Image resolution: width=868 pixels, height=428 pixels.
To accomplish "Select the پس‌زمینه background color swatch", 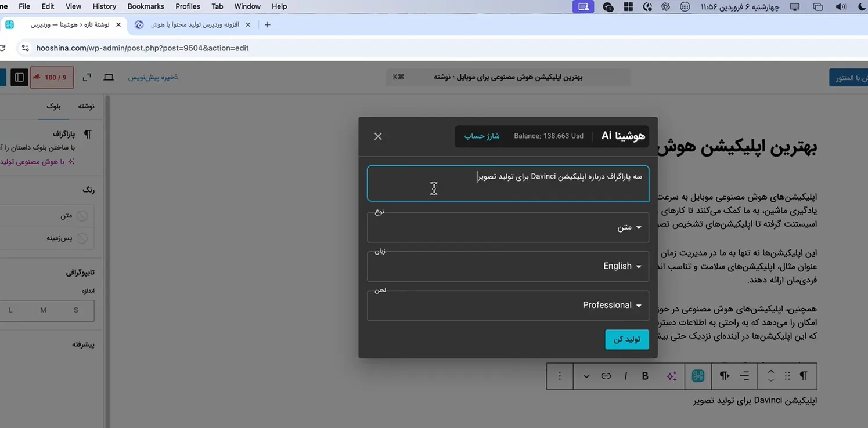I will click(82, 238).
